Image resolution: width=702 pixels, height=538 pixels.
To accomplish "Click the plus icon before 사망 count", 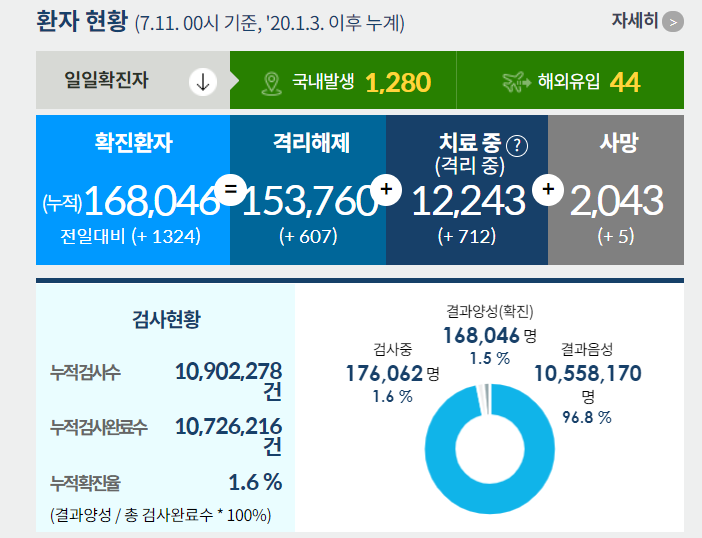I will click(547, 189).
